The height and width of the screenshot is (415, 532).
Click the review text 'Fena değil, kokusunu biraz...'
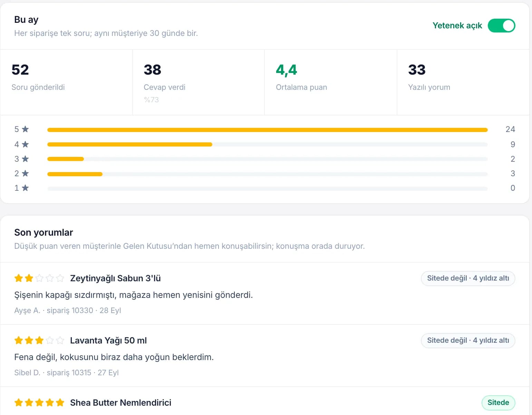114,357
